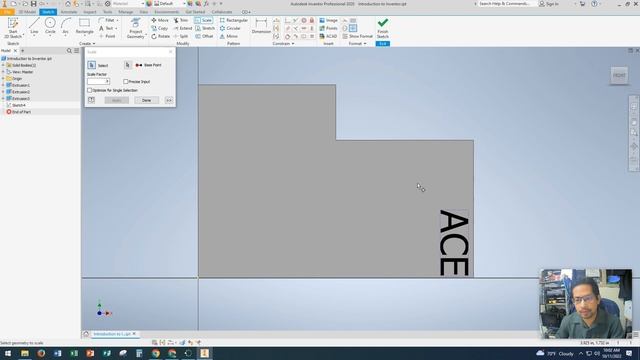640x360 pixels.
Task: Select the Split tool
Action: pos(181,36)
